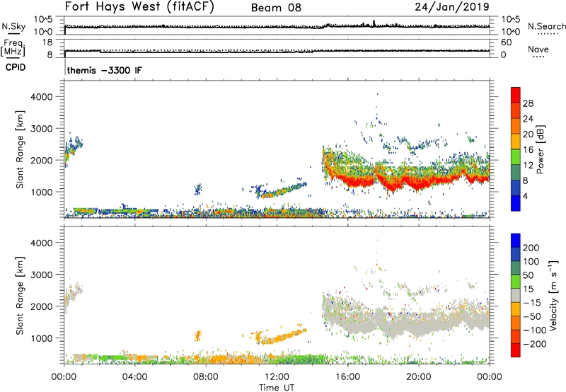Select the "N.Sky" legend label
Image resolution: width=566 pixels, height=392 pixels.
pos(13,26)
